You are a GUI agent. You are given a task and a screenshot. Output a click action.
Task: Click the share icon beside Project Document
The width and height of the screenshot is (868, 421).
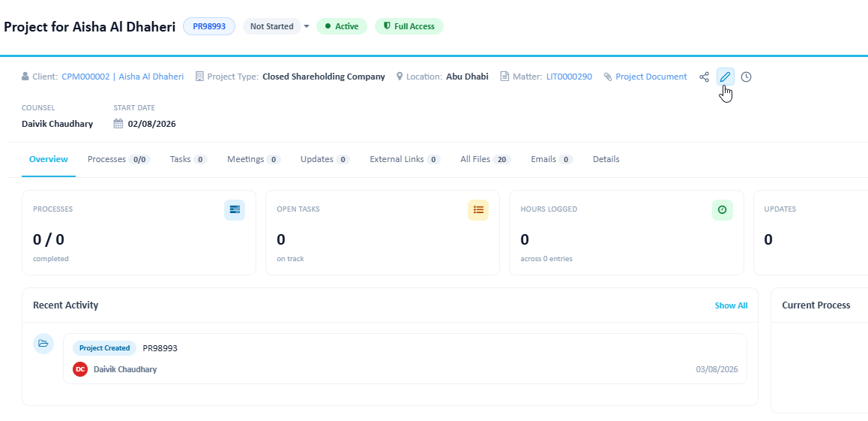point(704,77)
